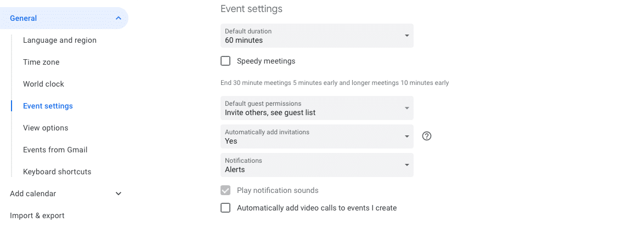This screenshot has height=245, width=644.
Task: Open the Default guest permissions dropdown
Action: (317, 108)
